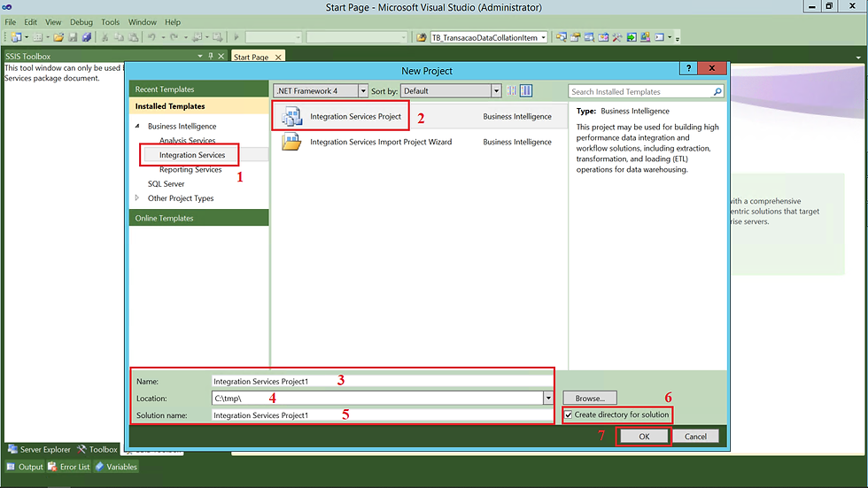Select Integration Services Import Project Wizard
The image size is (868, 488).
[x=420, y=142]
